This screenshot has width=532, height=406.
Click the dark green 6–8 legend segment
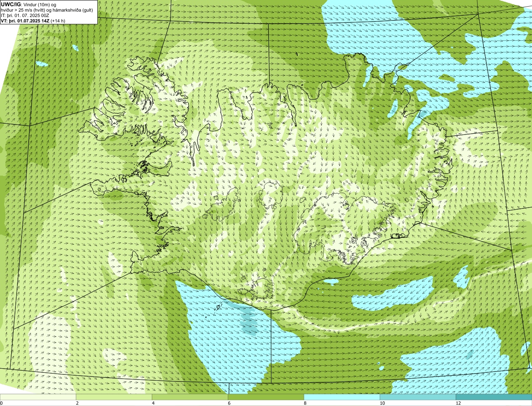[x=266, y=397]
